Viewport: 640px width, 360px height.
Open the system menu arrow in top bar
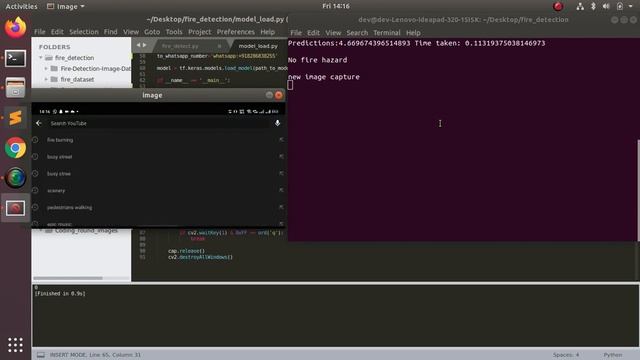[631, 6]
